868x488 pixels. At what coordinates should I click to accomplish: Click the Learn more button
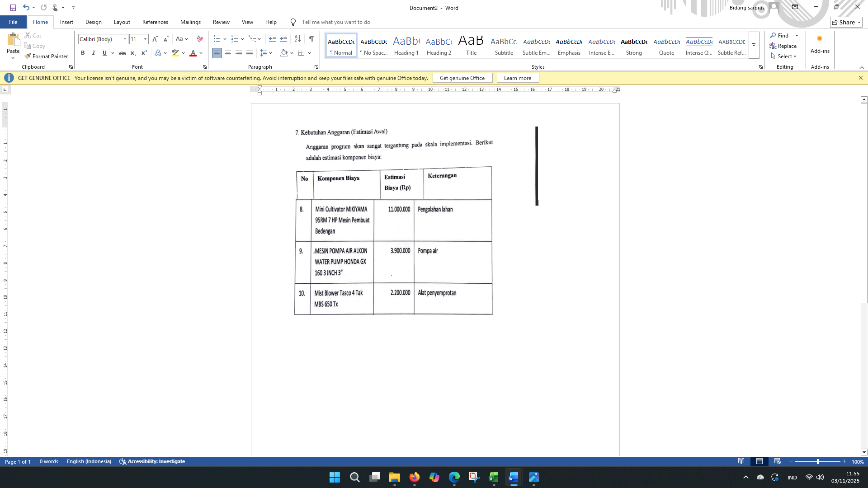click(x=518, y=78)
